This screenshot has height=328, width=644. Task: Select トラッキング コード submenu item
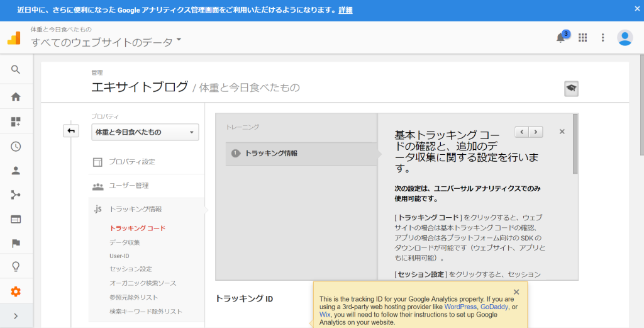138,228
